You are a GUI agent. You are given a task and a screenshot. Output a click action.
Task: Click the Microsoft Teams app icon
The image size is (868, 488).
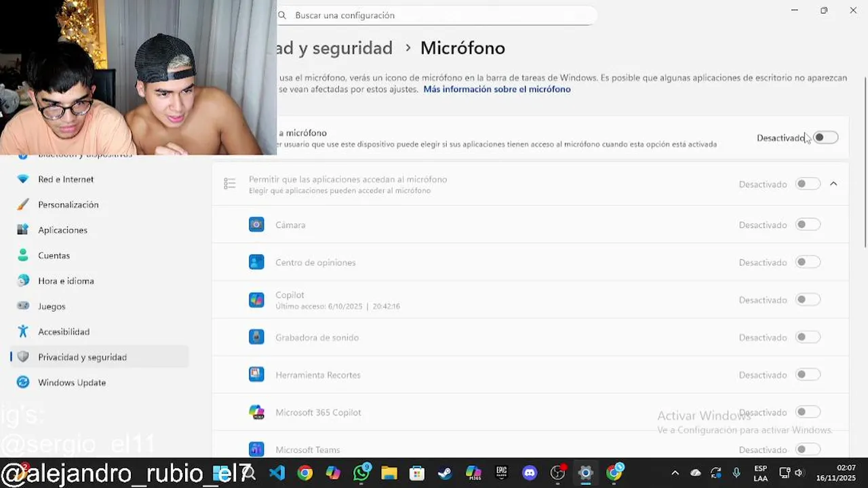[x=256, y=449]
